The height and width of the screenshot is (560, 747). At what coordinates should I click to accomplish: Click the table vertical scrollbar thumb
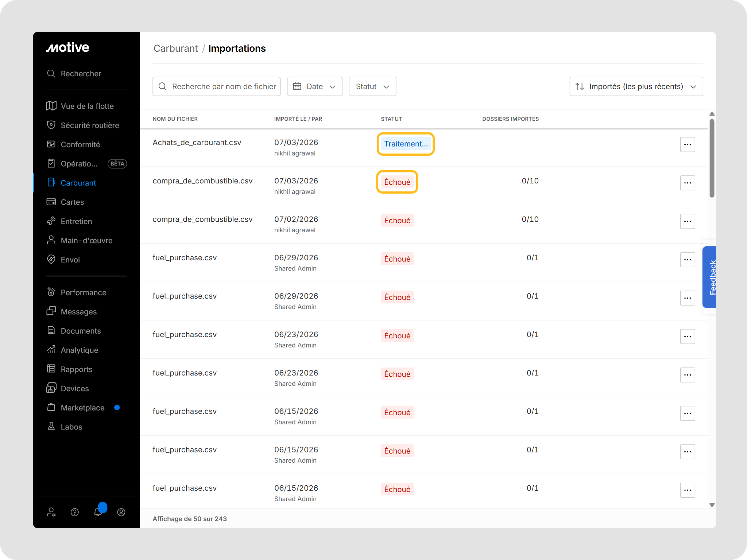point(712,158)
